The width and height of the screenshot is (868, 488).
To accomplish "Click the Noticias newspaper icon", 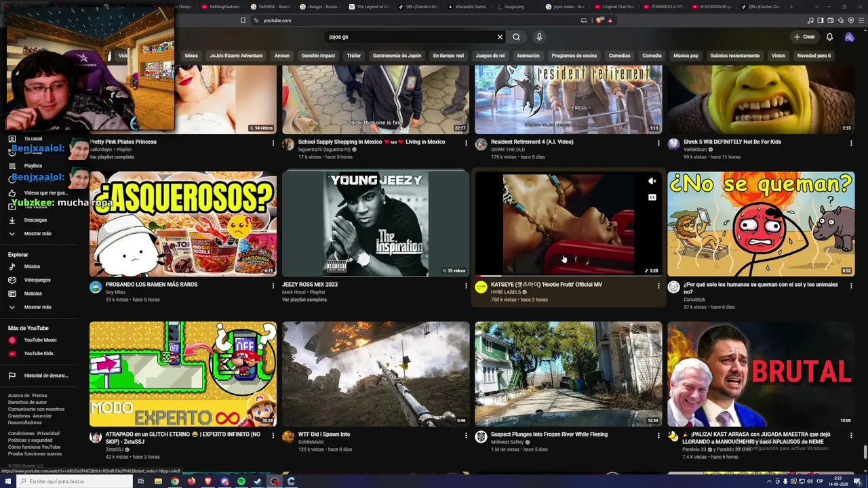I will coord(12,293).
